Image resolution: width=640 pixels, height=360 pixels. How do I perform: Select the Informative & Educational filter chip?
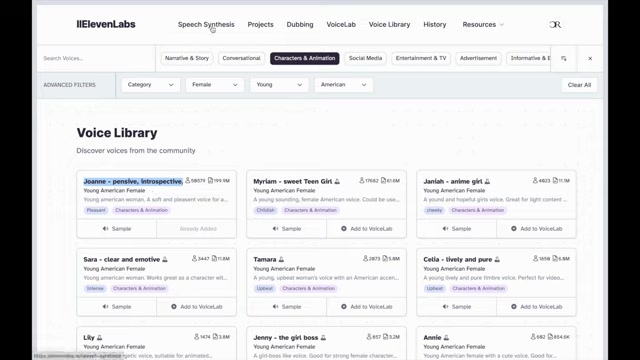529,58
